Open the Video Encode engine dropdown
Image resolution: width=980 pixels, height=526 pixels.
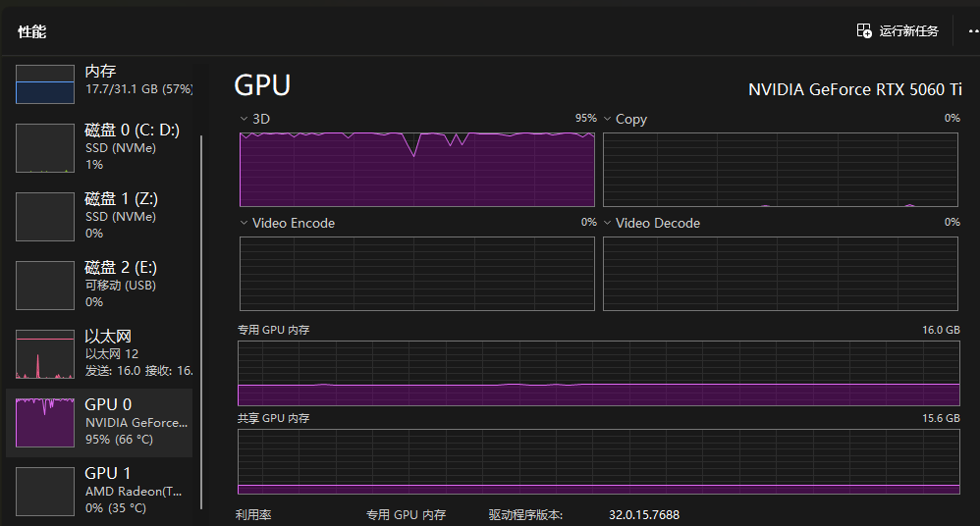(x=245, y=223)
